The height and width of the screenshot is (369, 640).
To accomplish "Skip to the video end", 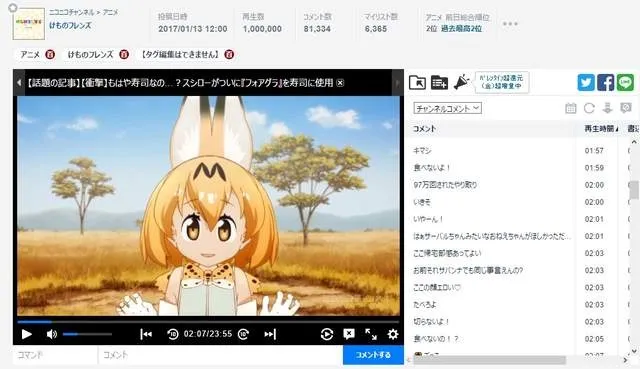I will pos(270,334).
